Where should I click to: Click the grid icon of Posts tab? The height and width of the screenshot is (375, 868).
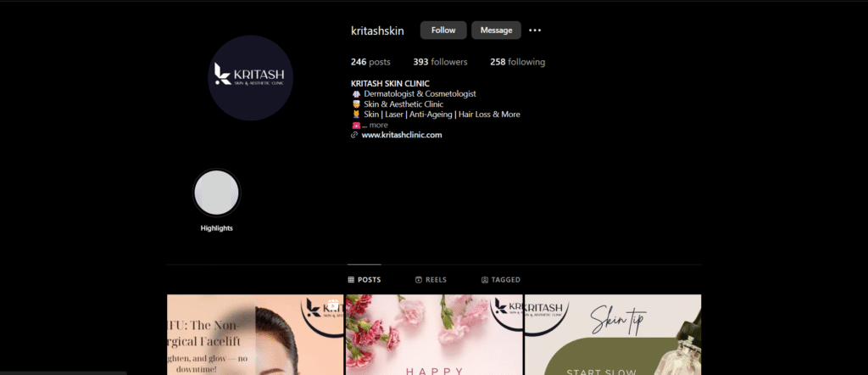(351, 280)
